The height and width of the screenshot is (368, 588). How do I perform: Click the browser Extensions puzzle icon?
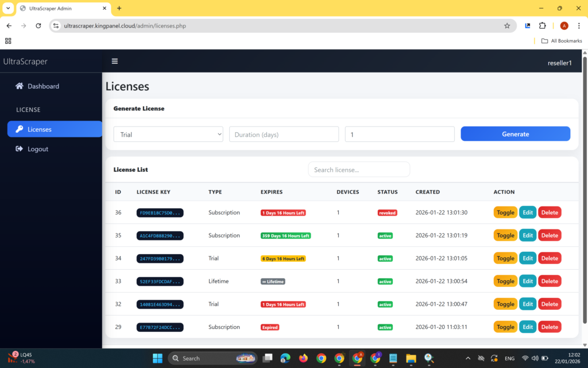[541, 25]
